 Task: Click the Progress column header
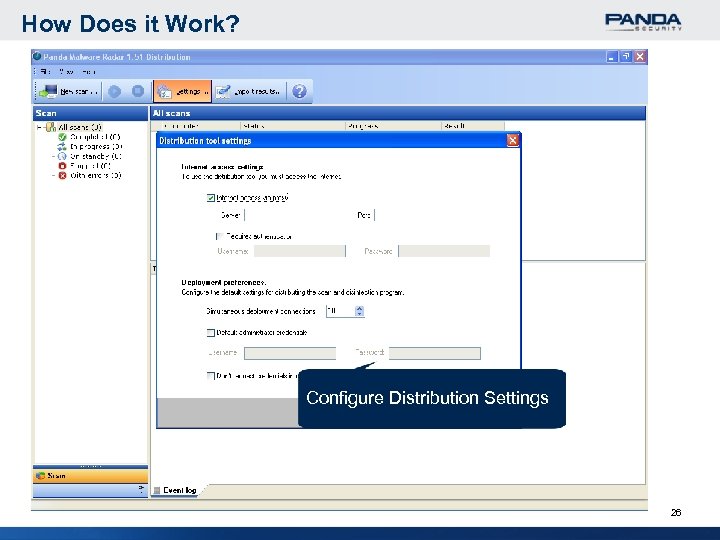(x=394, y=126)
